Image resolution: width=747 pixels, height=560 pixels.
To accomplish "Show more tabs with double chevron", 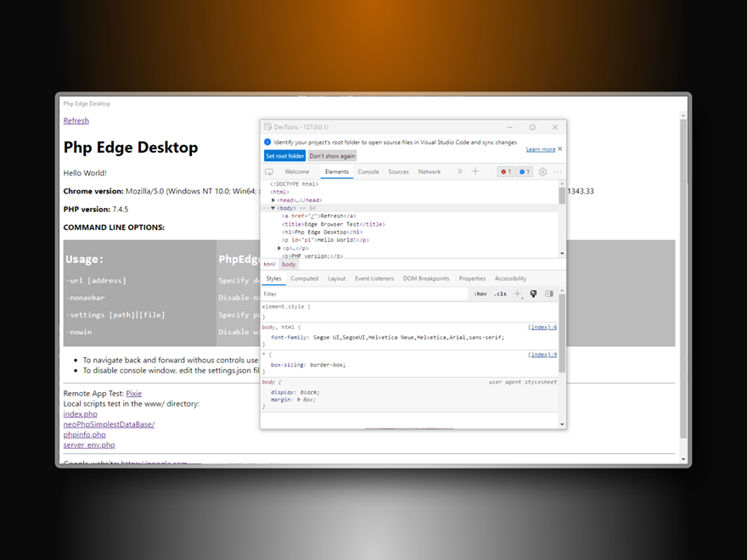I will 460,172.
